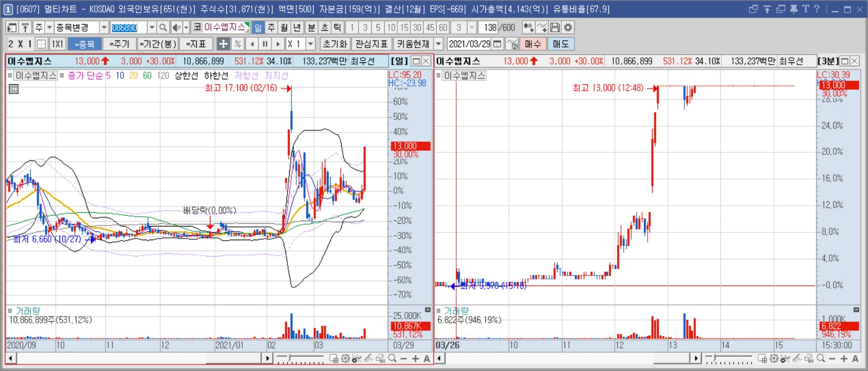Click the crosshair move icon
Viewport: 868px width, 371px height.
[224, 44]
